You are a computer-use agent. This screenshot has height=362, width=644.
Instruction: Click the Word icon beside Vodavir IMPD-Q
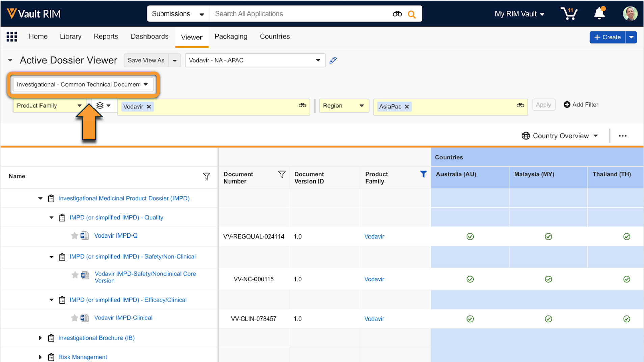(85, 235)
